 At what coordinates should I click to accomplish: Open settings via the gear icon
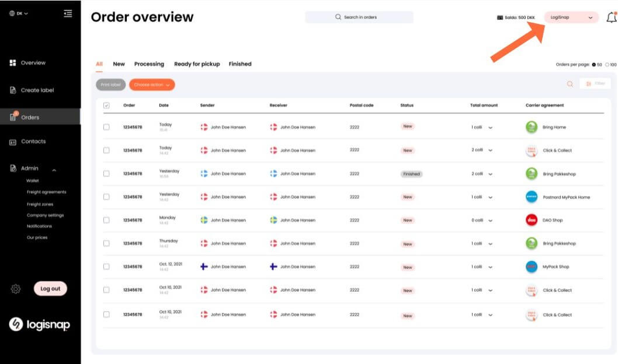click(x=14, y=288)
